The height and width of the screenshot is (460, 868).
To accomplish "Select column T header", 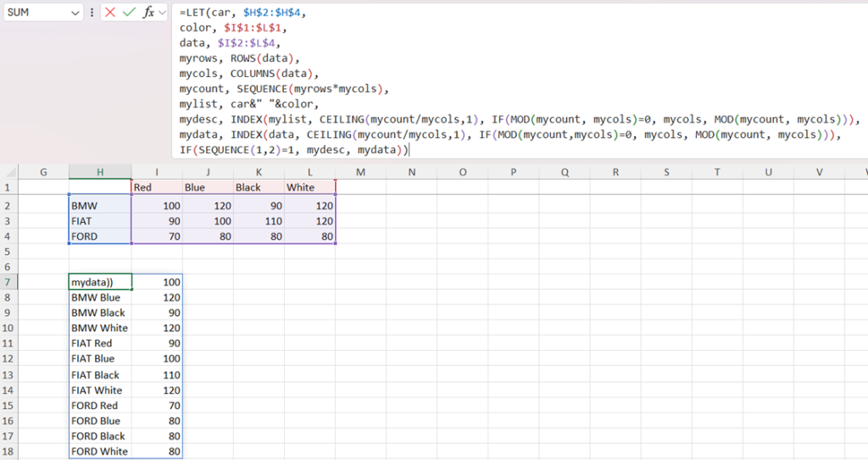I will (x=717, y=172).
